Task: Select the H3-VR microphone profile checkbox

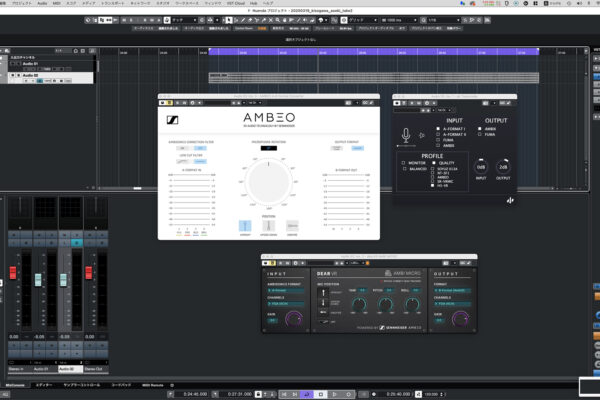Action: tap(433, 186)
